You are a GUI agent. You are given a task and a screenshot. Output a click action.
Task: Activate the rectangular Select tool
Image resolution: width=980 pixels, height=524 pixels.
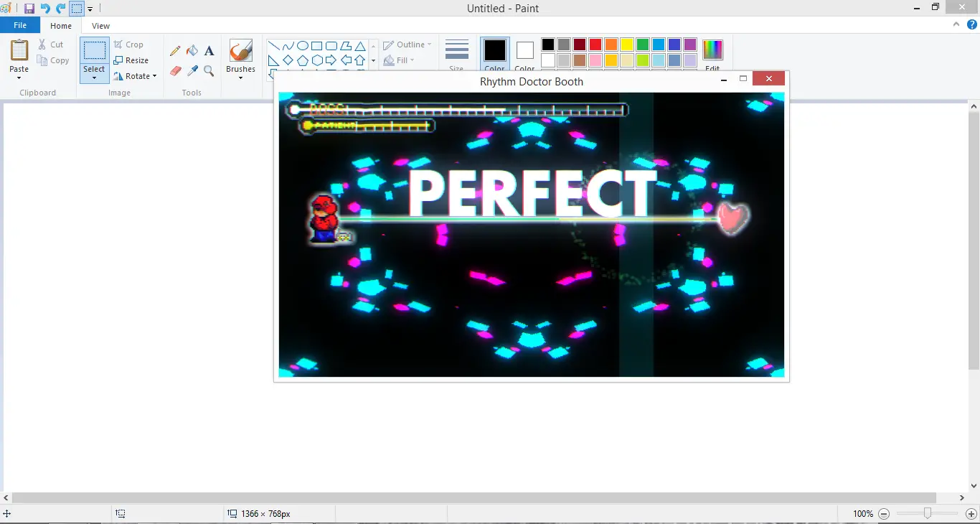point(94,50)
